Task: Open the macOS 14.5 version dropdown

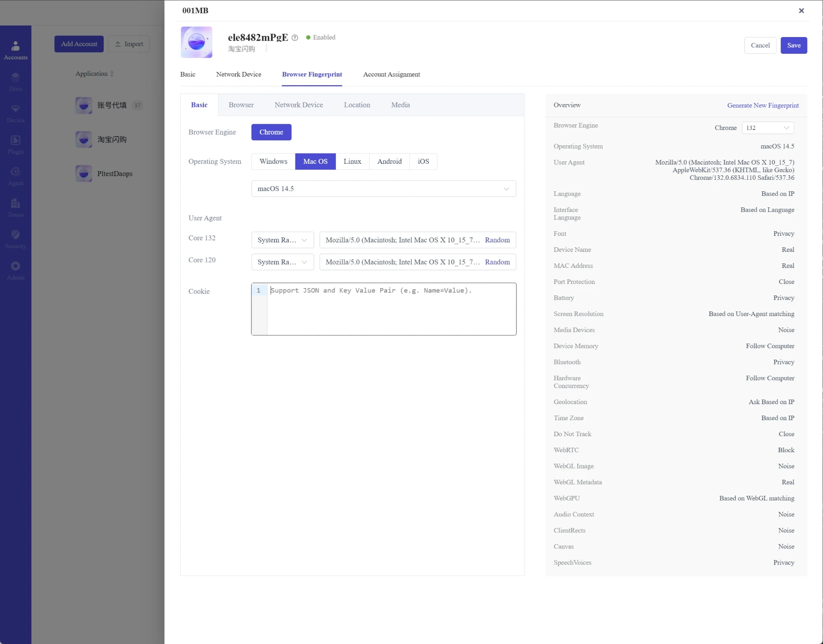Action: 384,188
